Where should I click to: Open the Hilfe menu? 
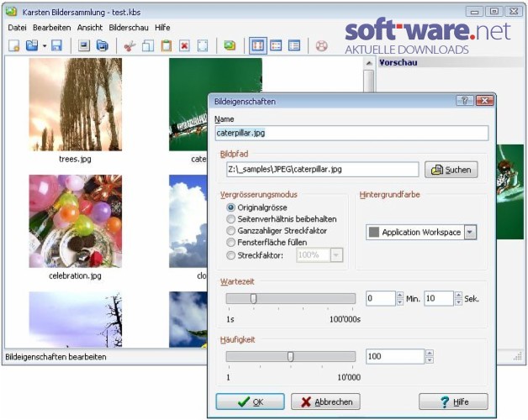(x=162, y=28)
